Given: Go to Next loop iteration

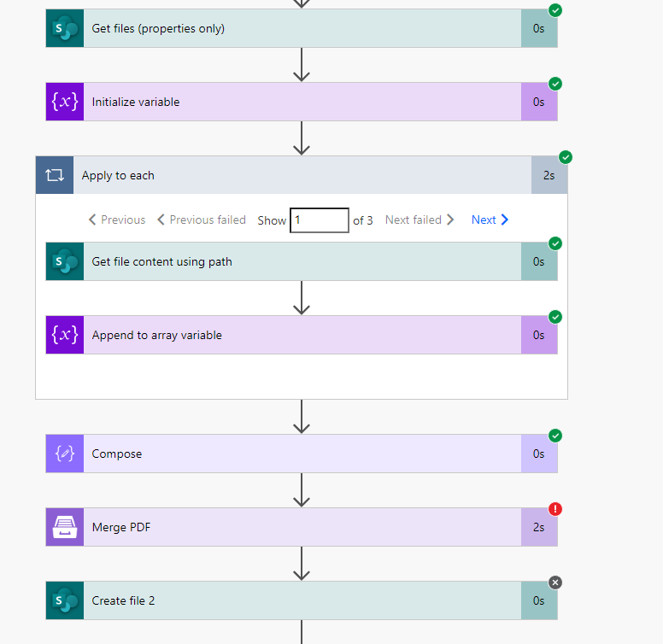Looking at the screenshot, I should [x=490, y=220].
